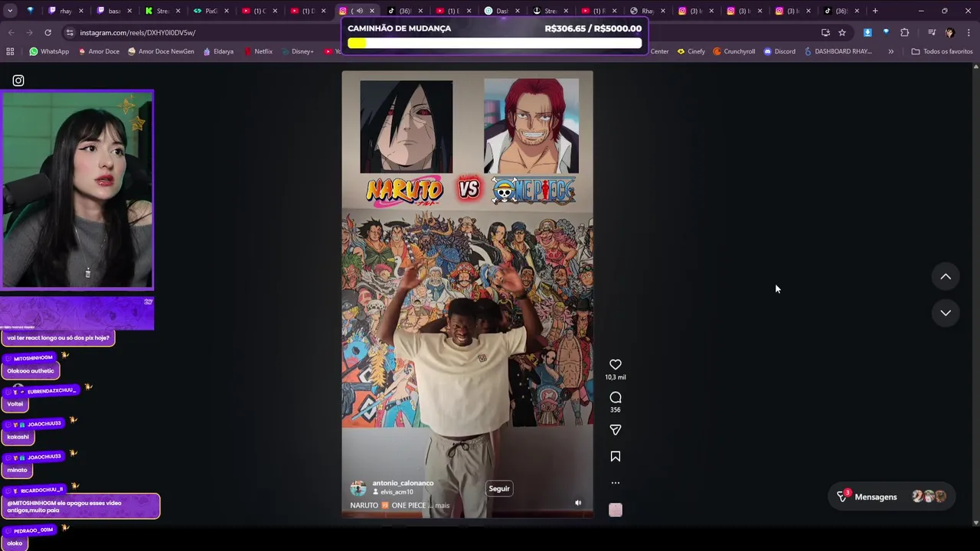Go forward with the browser forward arrow
980x551 pixels.
(29, 33)
